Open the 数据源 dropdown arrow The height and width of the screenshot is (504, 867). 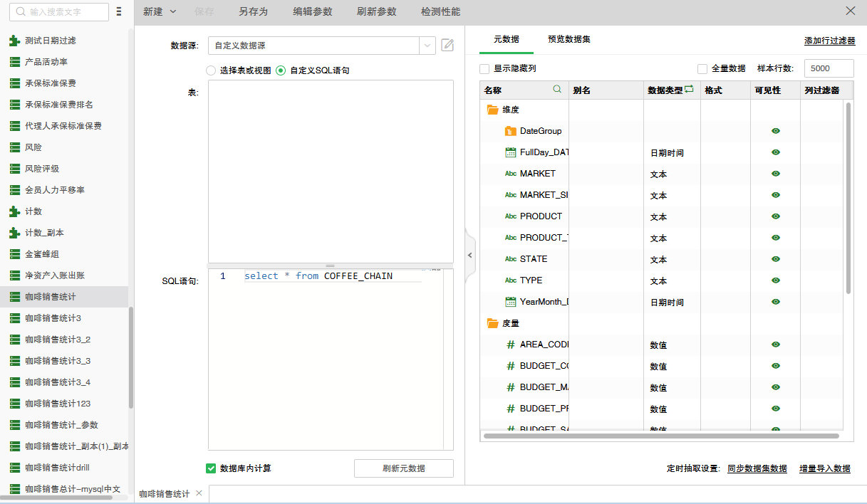(427, 46)
